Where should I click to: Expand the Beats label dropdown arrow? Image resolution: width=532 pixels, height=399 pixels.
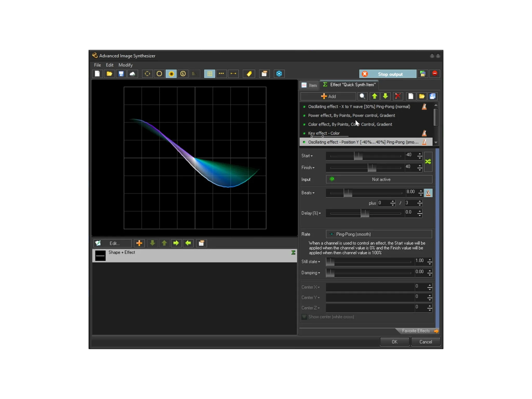[314, 193]
